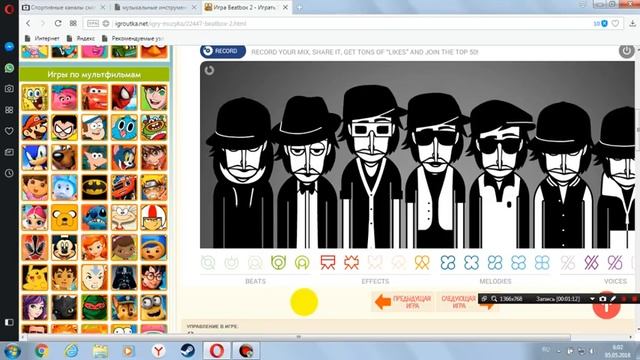This screenshot has width=640, height=360.
Task: Click the Игры по мультфильмам header
Action: 94,74
